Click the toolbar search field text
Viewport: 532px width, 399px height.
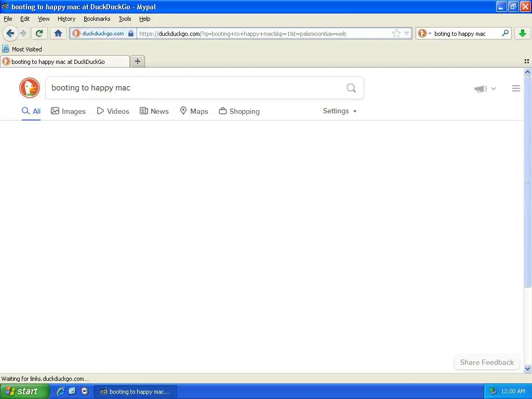tap(460, 34)
